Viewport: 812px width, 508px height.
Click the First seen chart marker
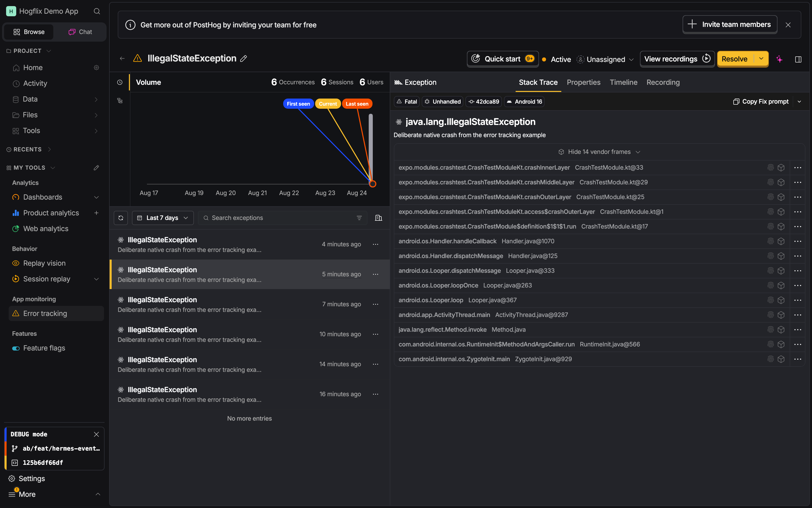pos(298,104)
